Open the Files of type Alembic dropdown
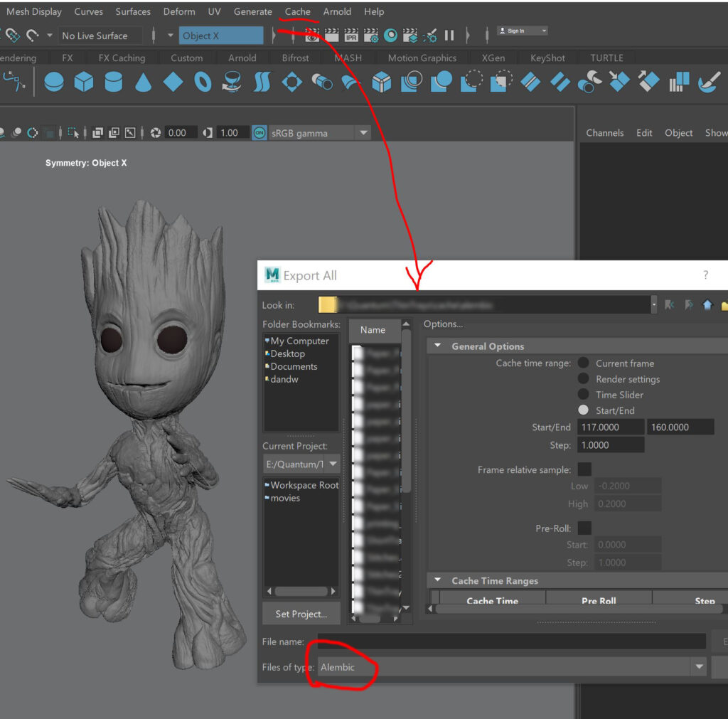Image resolution: width=728 pixels, height=719 pixels. tap(699, 667)
